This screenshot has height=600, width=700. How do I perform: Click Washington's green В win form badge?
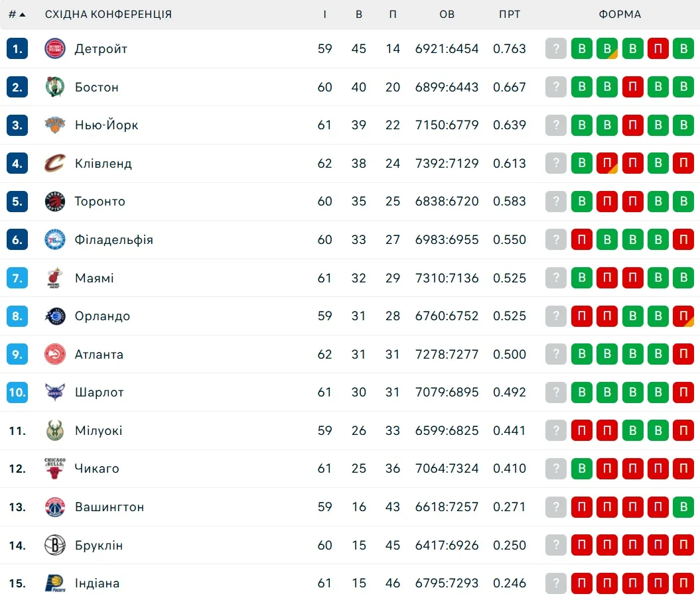click(x=683, y=507)
